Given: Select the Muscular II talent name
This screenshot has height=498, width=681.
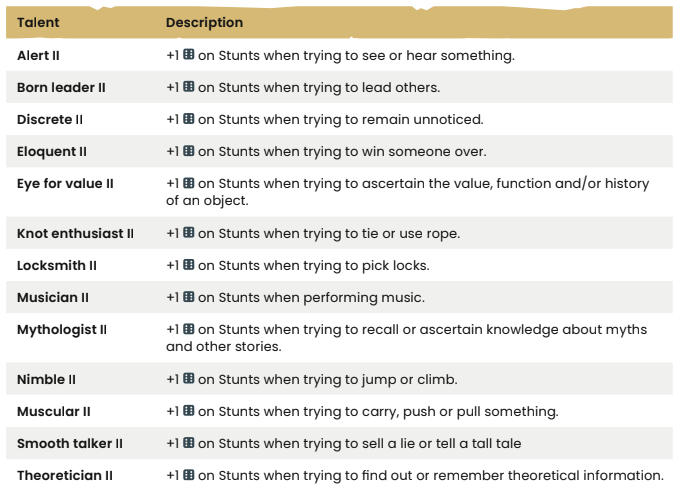Looking at the screenshot, I should tap(54, 411).
